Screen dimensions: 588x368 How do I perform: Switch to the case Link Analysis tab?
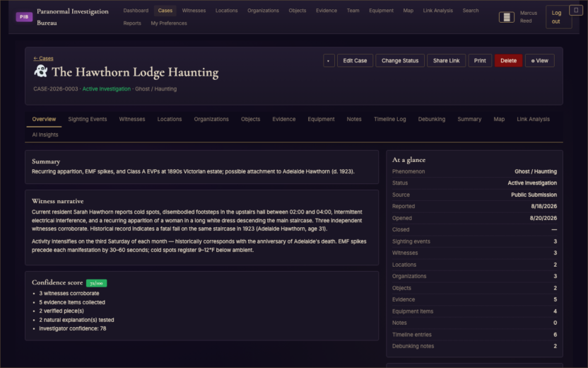pyautogui.click(x=533, y=119)
